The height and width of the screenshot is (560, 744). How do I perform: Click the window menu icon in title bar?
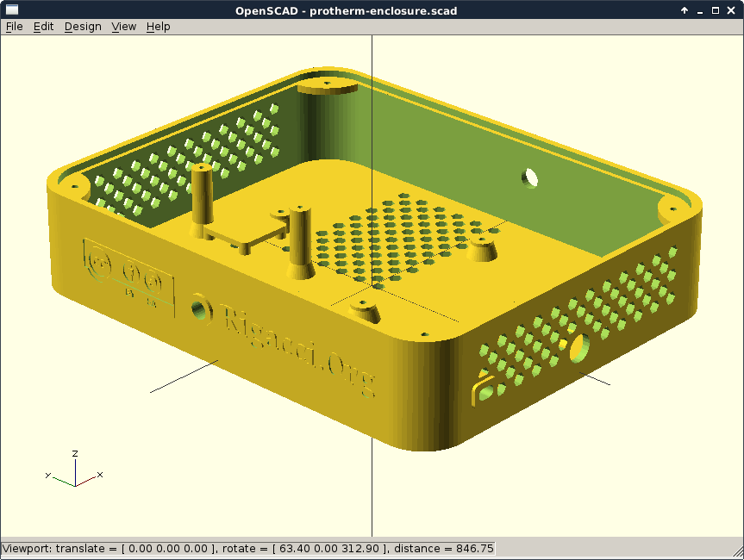click(x=12, y=9)
